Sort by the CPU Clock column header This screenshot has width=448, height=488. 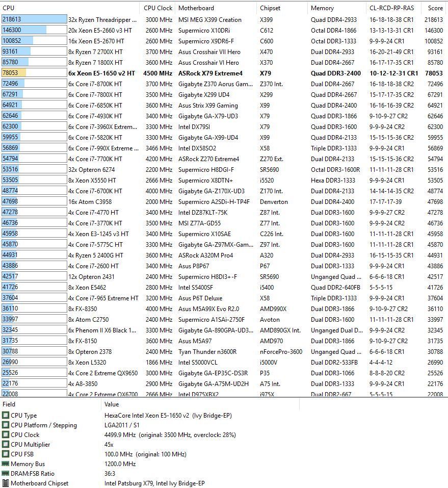click(157, 8)
